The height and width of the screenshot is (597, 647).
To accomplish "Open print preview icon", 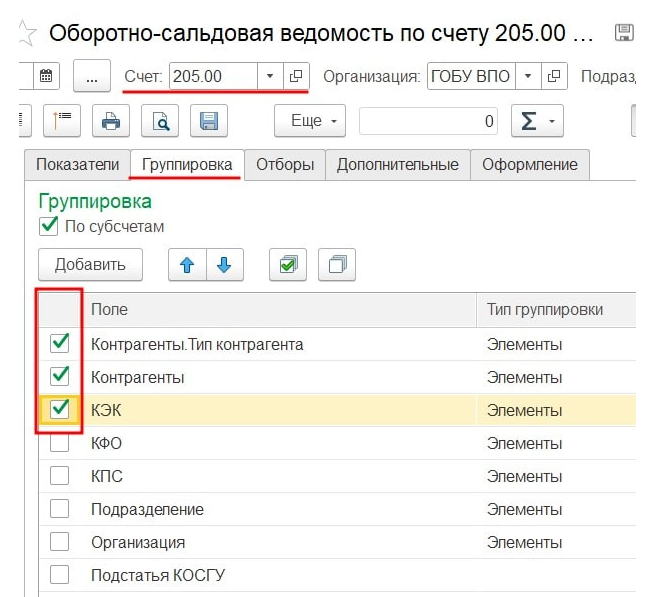I will point(160,120).
